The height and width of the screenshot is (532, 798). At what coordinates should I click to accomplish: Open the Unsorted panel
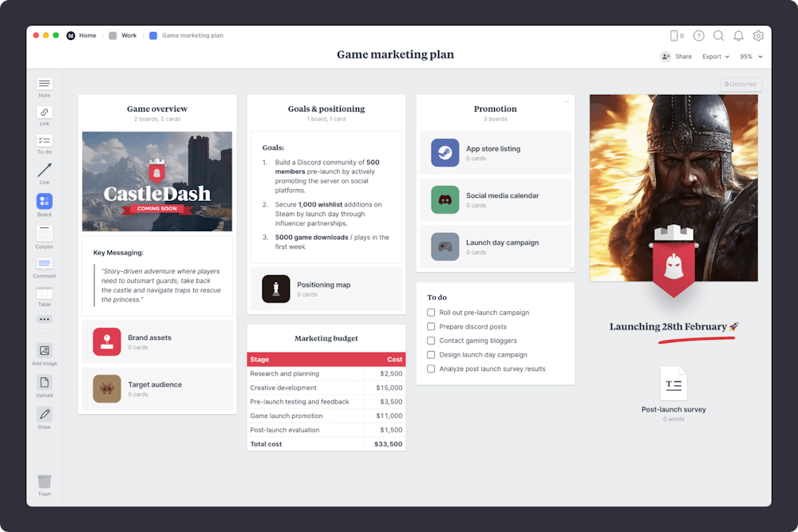(x=741, y=83)
